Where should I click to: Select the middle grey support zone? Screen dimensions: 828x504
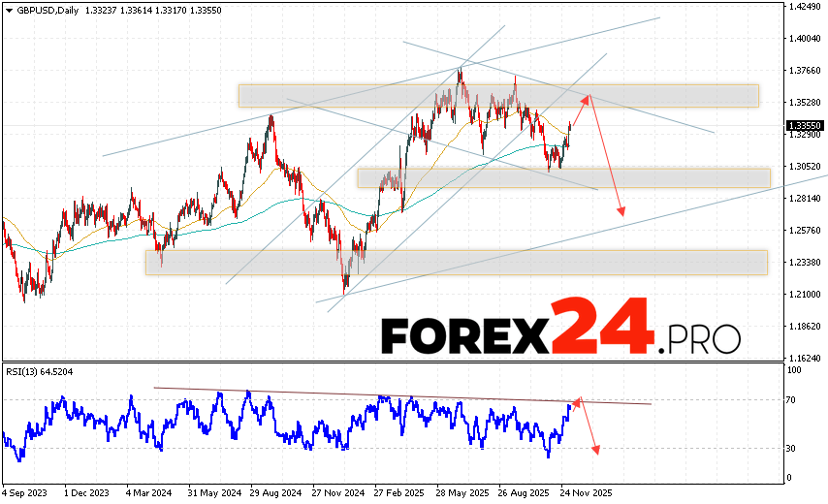coord(562,178)
